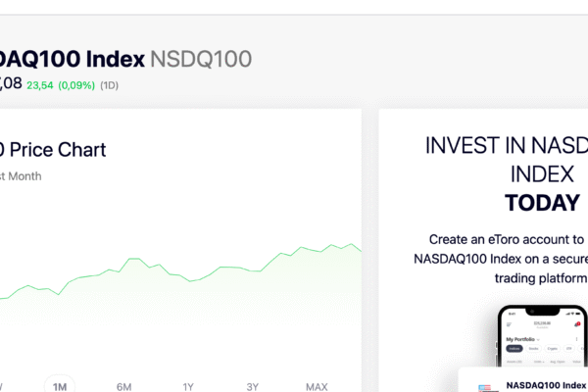Switch chart to 1M range
The image size is (588, 392).
(x=60, y=386)
